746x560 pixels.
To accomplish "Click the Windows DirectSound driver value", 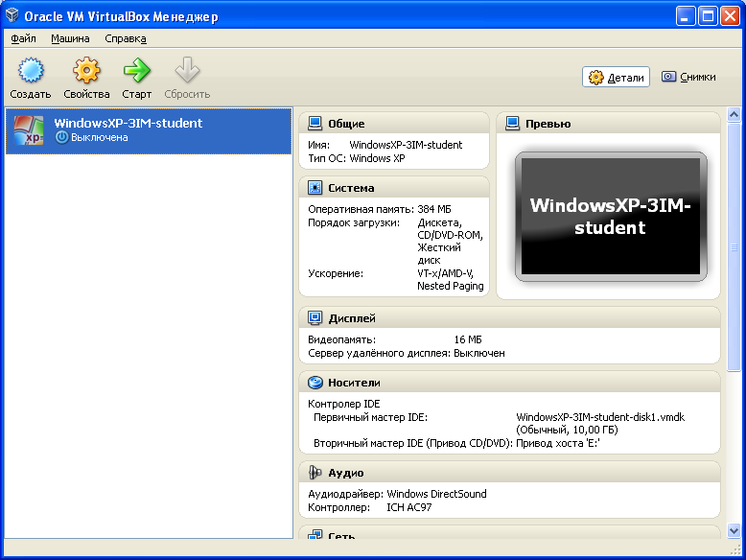I will (x=436, y=494).
